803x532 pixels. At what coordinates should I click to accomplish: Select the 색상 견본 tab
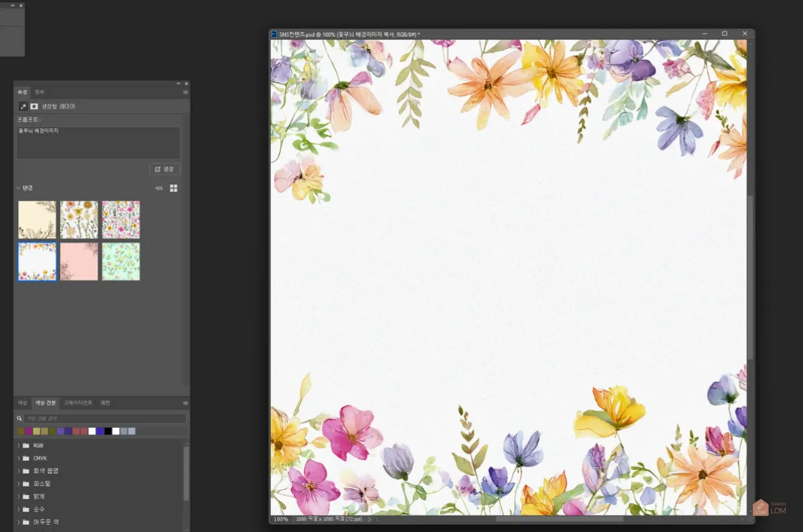coord(46,404)
